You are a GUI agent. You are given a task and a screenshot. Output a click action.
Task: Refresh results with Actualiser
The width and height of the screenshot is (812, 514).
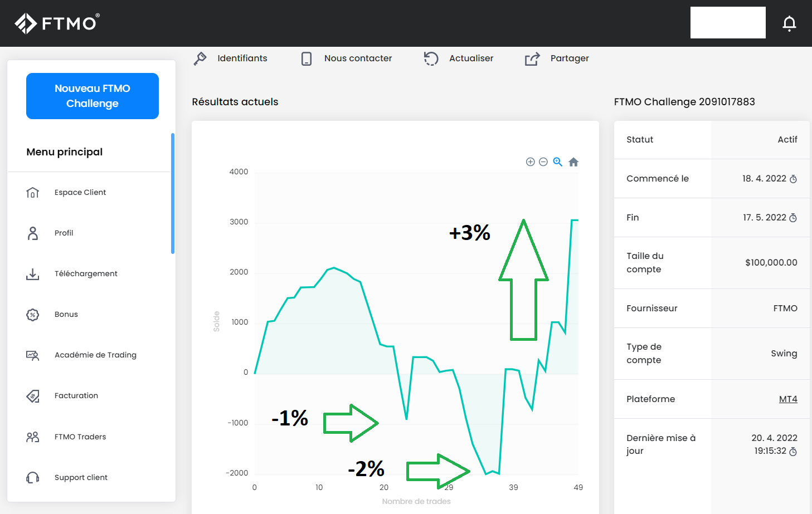pyautogui.click(x=459, y=58)
